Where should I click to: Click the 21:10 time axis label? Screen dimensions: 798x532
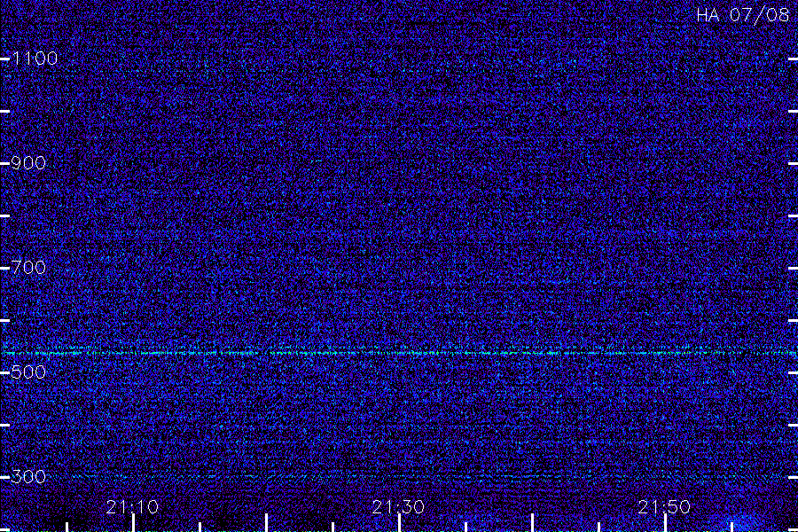pyautogui.click(x=132, y=507)
